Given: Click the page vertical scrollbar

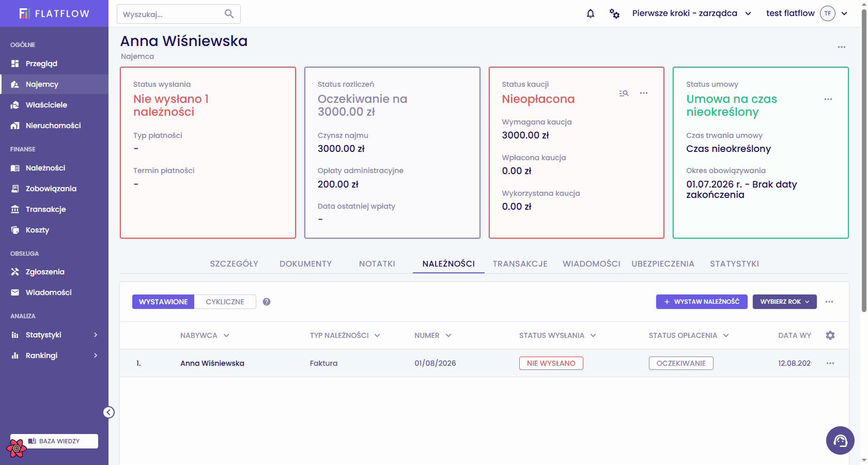Looking at the screenshot, I should [864, 160].
